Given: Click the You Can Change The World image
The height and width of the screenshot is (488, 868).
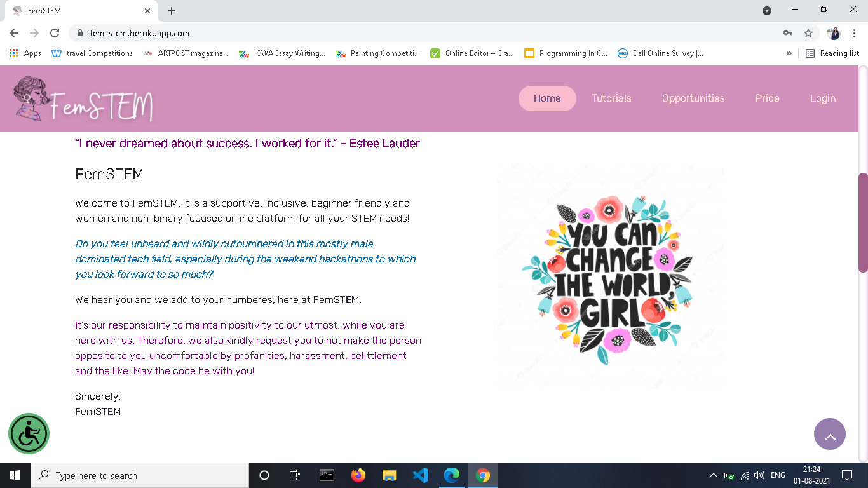Looking at the screenshot, I should [x=611, y=275].
